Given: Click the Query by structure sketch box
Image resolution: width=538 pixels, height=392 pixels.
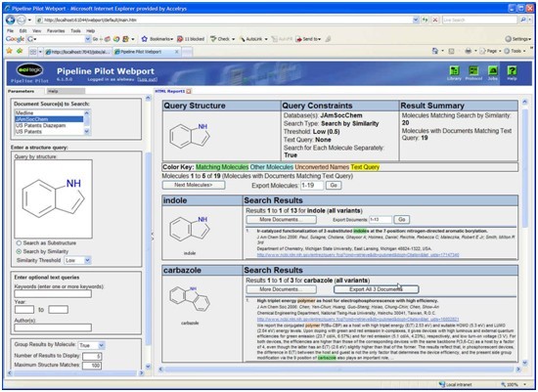Looking at the screenshot, I should (x=53, y=198).
